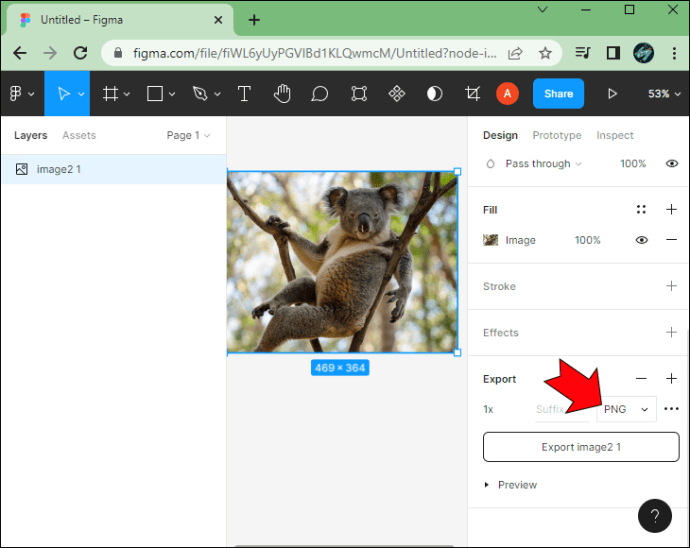Image resolution: width=690 pixels, height=548 pixels.
Task: Open Pass through blend mode dropdown
Action: click(543, 164)
